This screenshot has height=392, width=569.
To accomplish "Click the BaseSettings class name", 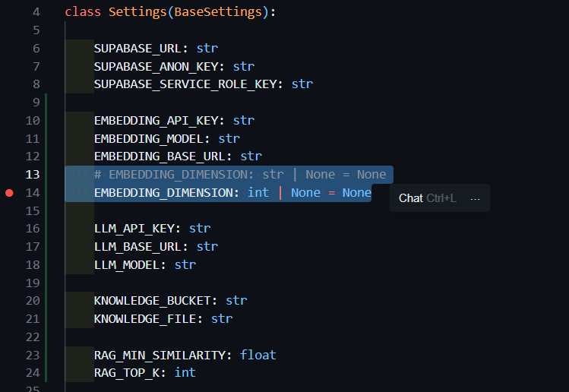I will [218, 12].
